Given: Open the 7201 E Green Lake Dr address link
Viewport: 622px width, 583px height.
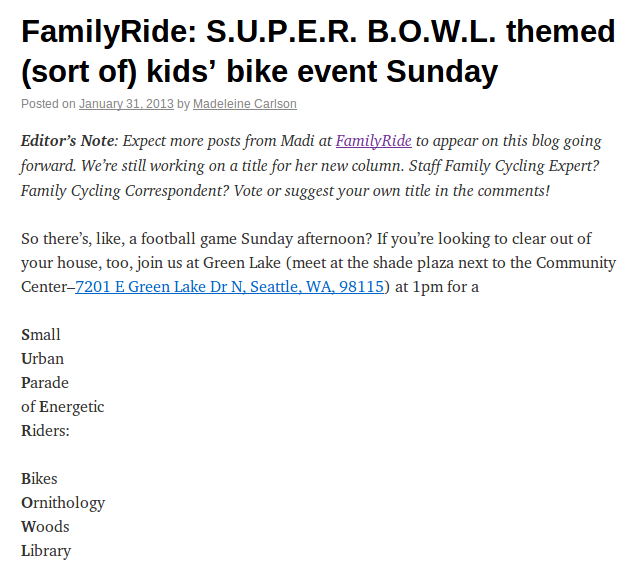Looking at the screenshot, I should 230,287.
